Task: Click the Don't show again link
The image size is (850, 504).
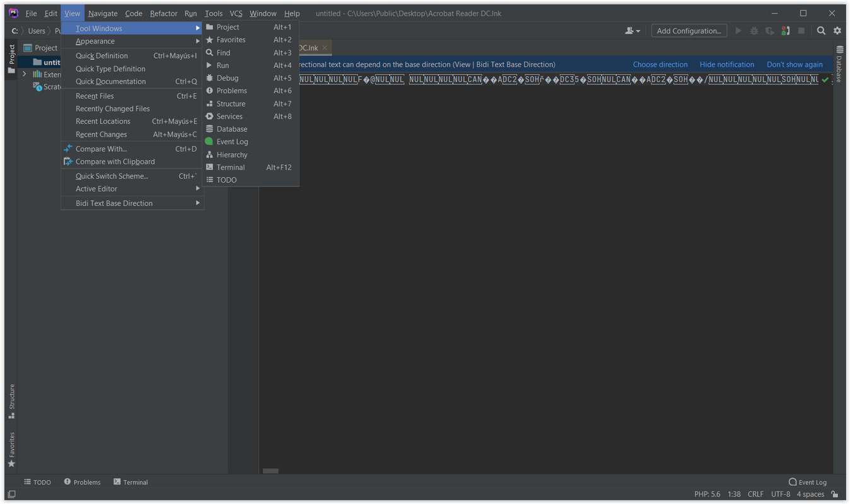Action: tap(795, 64)
